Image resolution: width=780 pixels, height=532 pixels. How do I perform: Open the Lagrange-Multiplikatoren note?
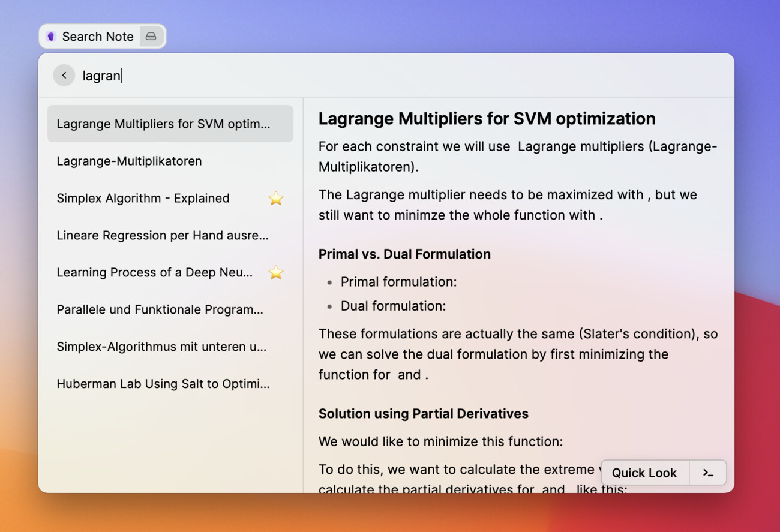tap(129, 161)
